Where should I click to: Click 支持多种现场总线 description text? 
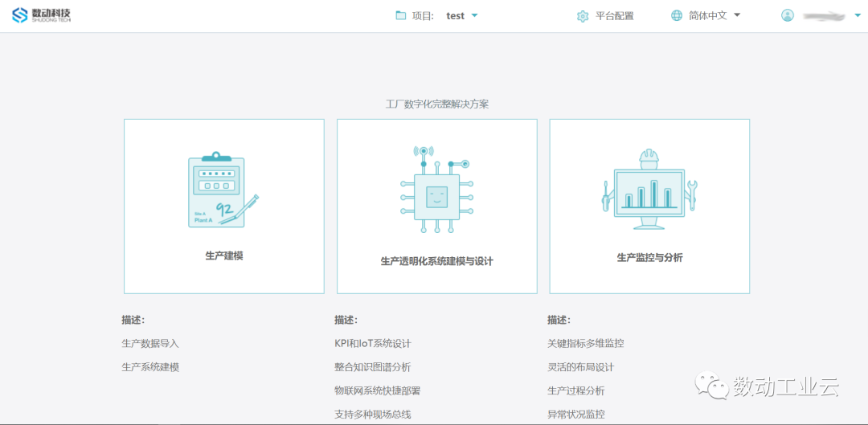pos(373,414)
